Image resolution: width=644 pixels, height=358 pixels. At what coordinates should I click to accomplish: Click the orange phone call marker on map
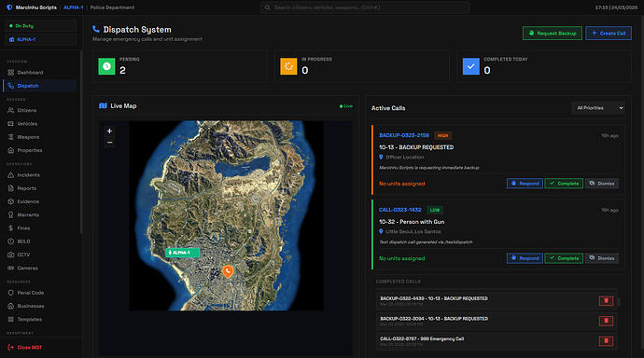click(228, 271)
